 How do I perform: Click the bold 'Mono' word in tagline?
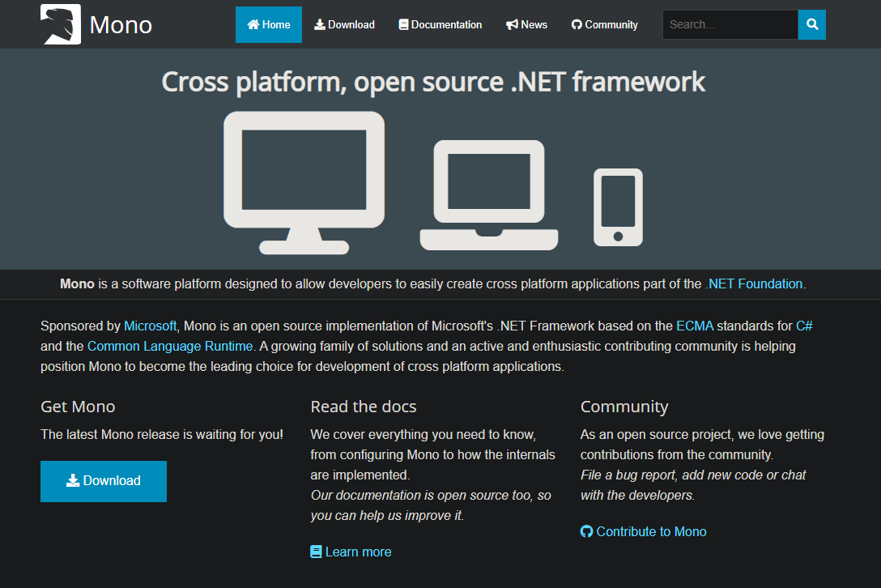point(77,284)
